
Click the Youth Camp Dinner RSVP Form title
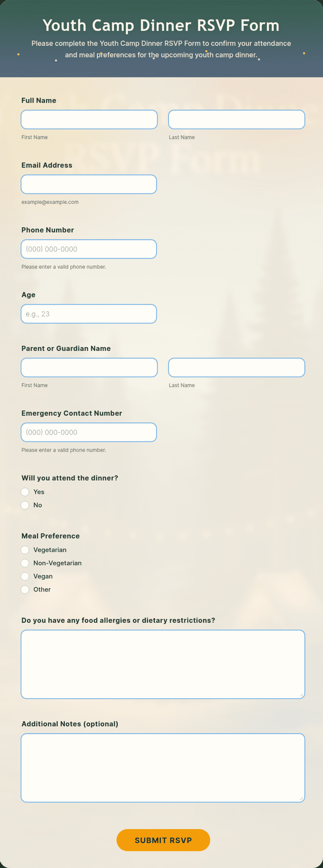(161, 25)
